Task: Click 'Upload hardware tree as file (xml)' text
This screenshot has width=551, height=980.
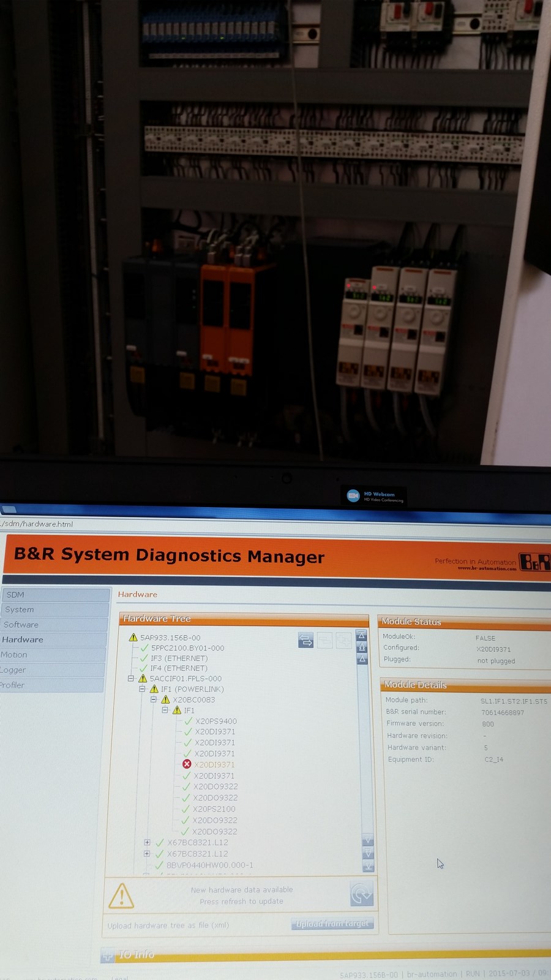Action: [168, 925]
